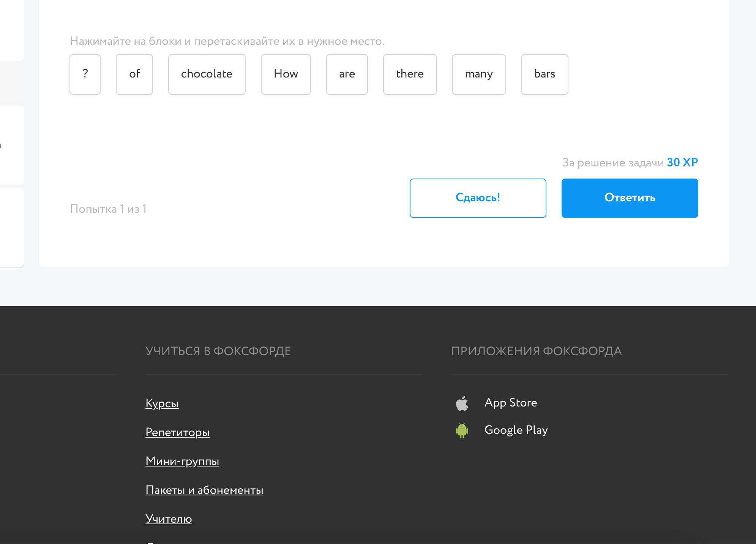Open the Репетиторы footer link
Screen dimensions: 756x544
pyautogui.click(x=177, y=432)
